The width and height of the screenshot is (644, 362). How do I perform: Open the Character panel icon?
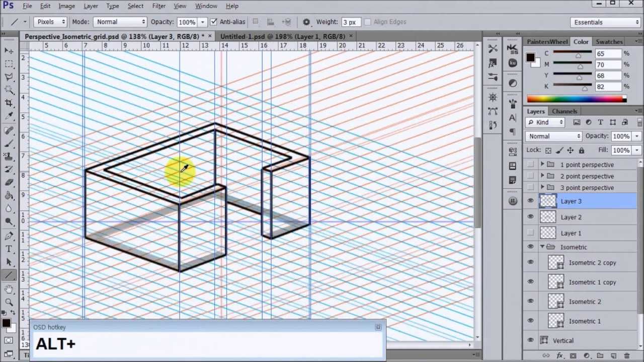[x=513, y=118]
